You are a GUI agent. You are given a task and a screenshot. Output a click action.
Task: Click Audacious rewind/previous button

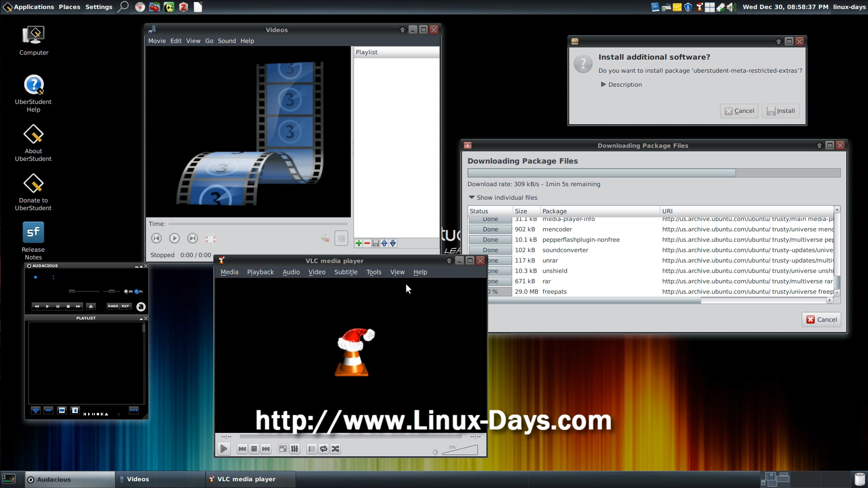(x=37, y=306)
